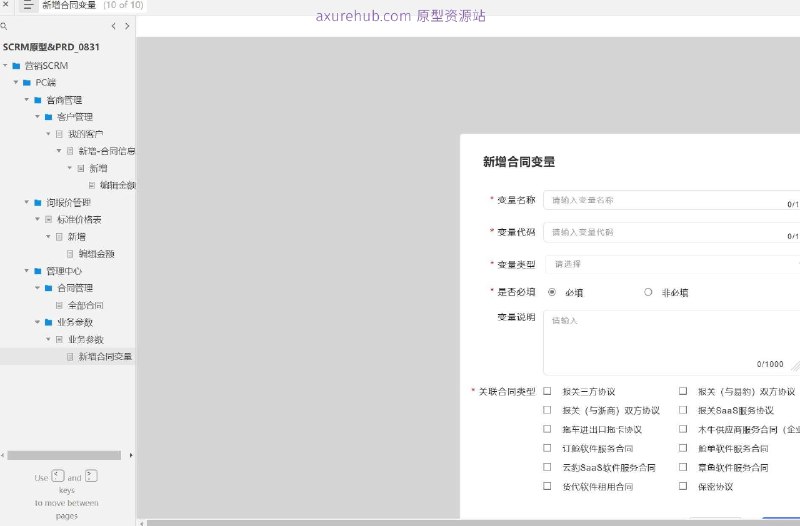Screen dimensions: 800x526
Task: Click the 合同管理 folder icon
Action: point(48,288)
